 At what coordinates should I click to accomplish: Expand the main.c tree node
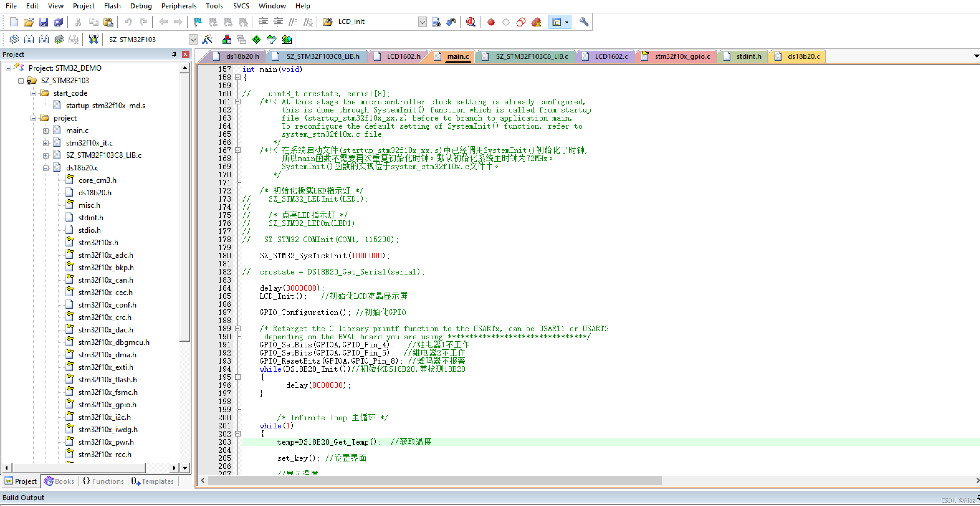click(46, 131)
